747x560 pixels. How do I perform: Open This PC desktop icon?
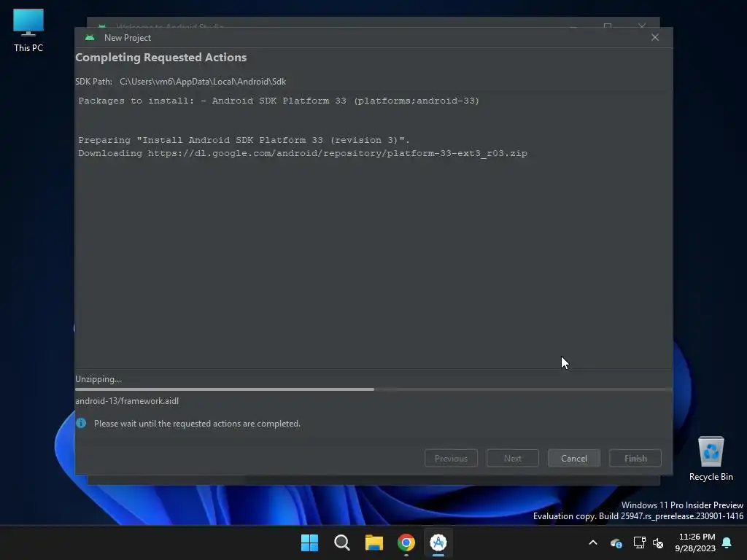(x=28, y=30)
